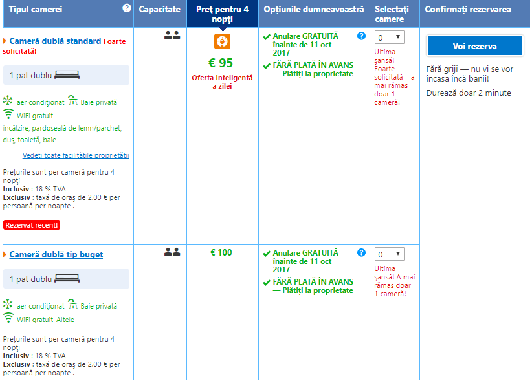Click Vedeți toate facilitățile proprietății link
This screenshot has height=392, width=532.
pyautogui.click(x=76, y=155)
